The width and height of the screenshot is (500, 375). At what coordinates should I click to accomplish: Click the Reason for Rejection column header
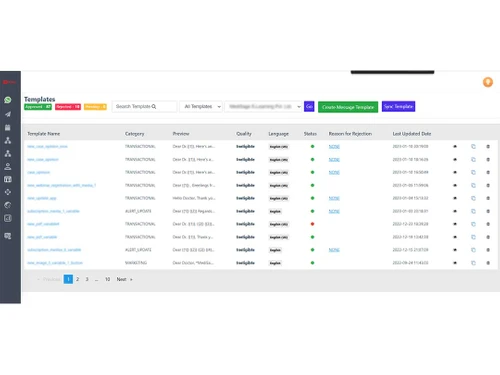(350, 134)
